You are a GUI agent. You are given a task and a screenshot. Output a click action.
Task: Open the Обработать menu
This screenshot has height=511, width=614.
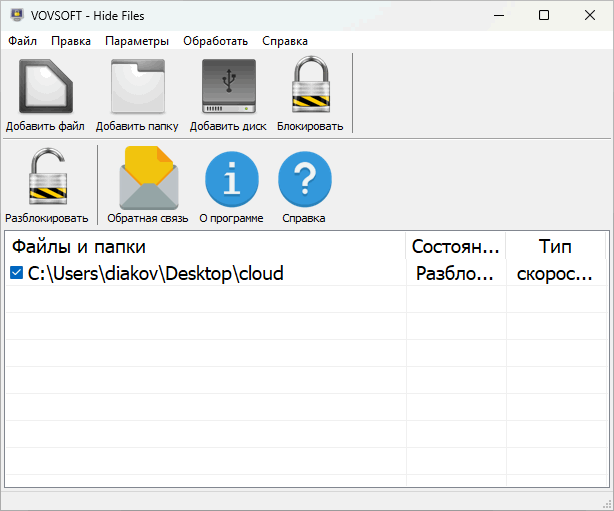pyautogui.click(x=215, y=41)
